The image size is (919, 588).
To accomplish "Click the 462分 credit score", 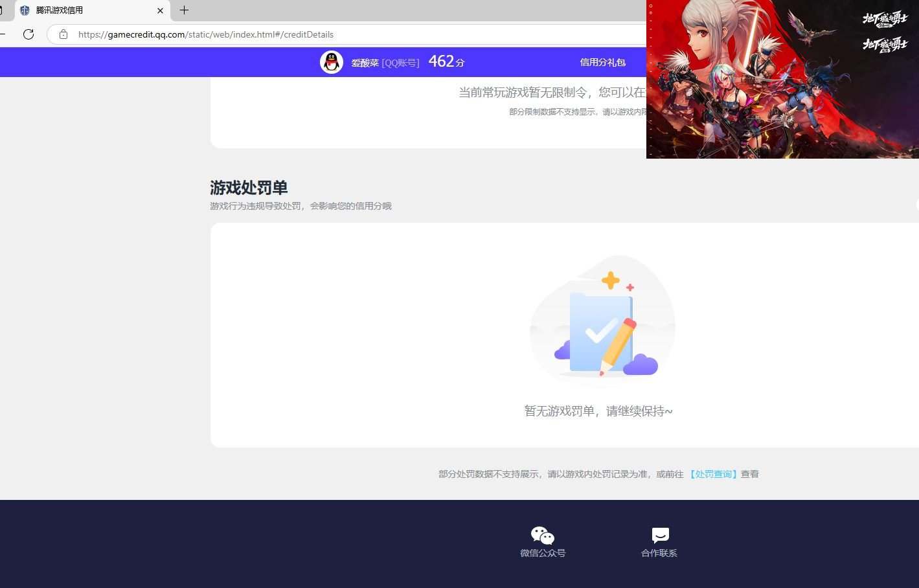I will click(446, 62).
